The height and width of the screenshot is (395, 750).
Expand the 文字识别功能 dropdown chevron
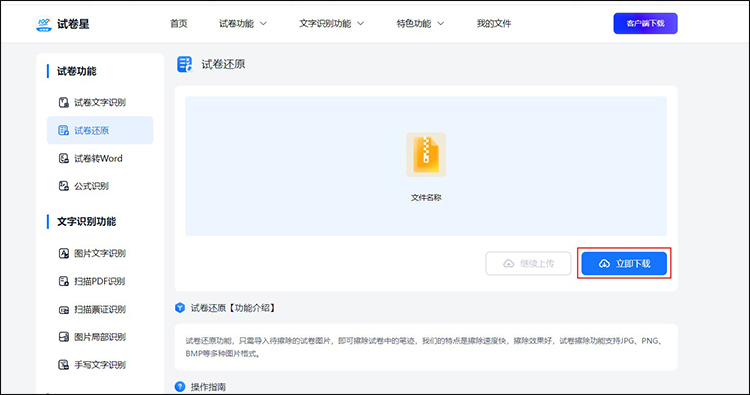point(361,23)
